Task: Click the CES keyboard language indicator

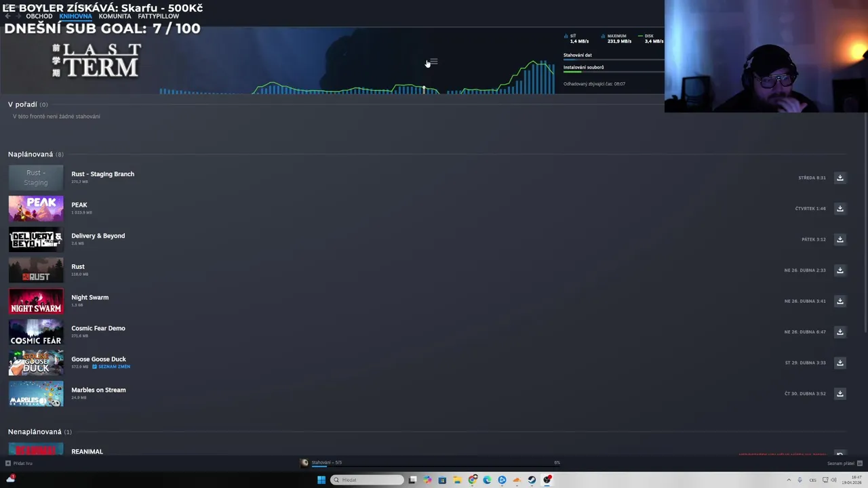Action: pos(812,480)
